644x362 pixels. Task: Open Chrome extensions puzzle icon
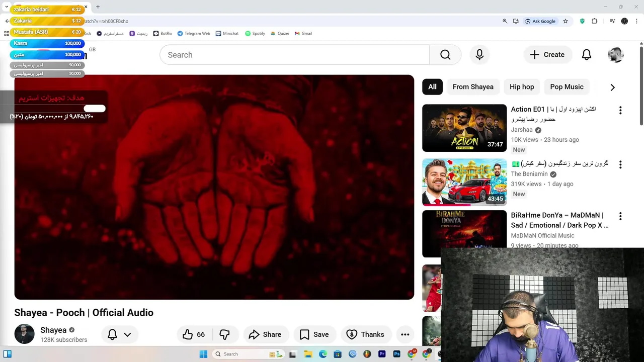(x=595, y=21)
